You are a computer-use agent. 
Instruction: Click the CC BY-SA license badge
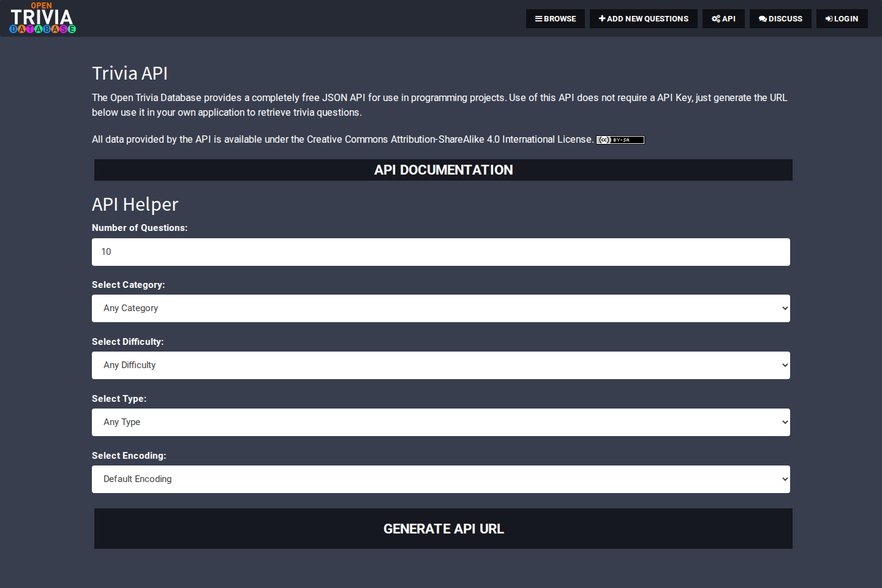point(620,140)
